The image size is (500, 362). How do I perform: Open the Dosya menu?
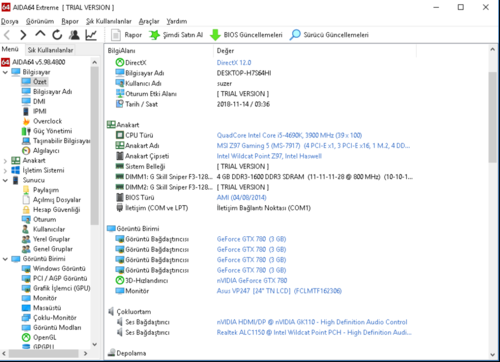(x=10, y=21)
